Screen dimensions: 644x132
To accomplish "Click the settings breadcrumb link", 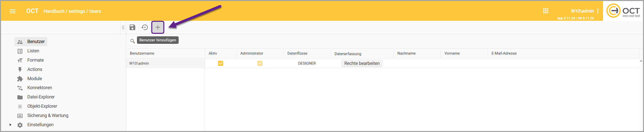I will [77, 11].
